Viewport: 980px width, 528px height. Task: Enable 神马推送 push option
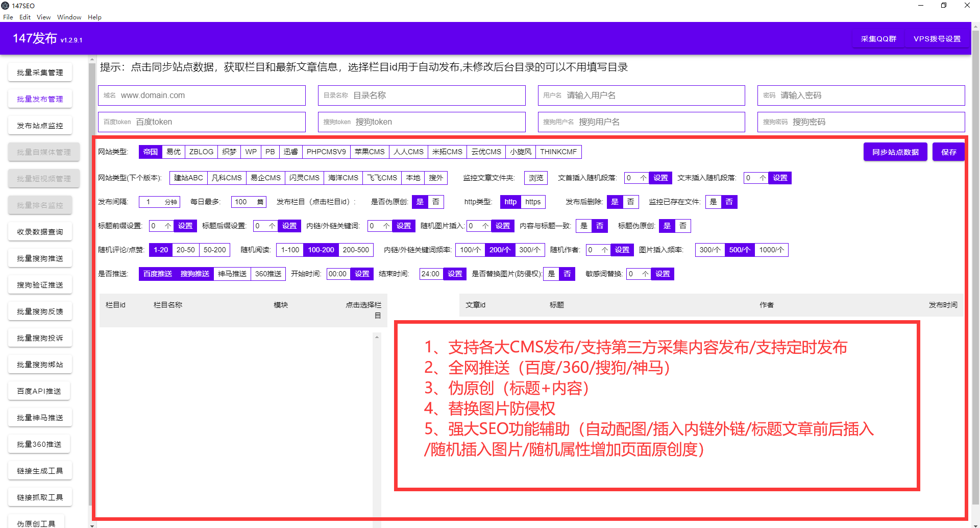(231, 274)
